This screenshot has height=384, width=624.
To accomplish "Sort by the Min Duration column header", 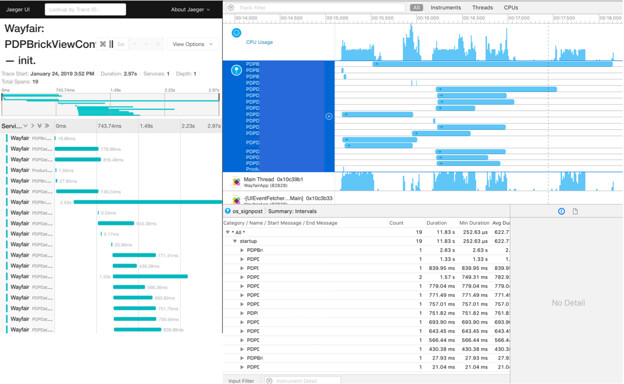I will click(474, 223).
